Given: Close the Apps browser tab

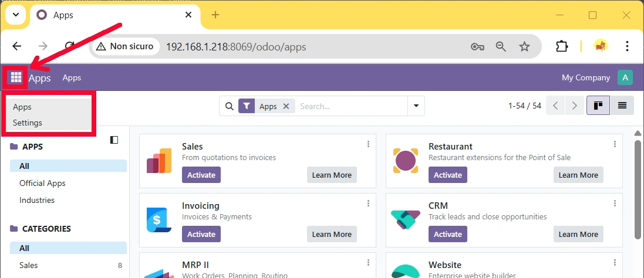Looking at the screenshot, I should tap(188, 15).
